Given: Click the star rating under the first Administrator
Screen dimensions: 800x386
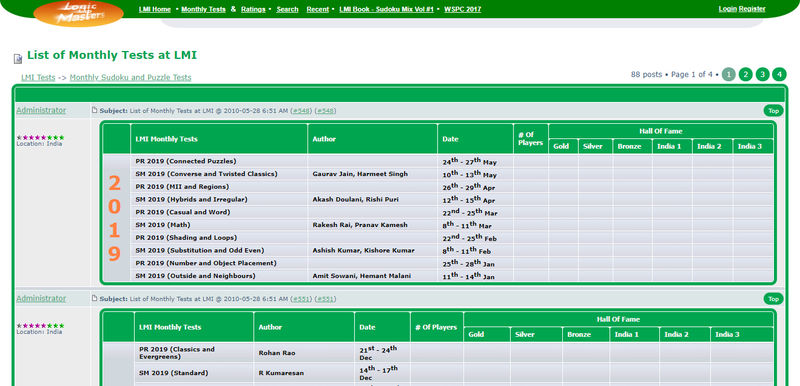Looking at the screenshot, I should pos(40,137).
